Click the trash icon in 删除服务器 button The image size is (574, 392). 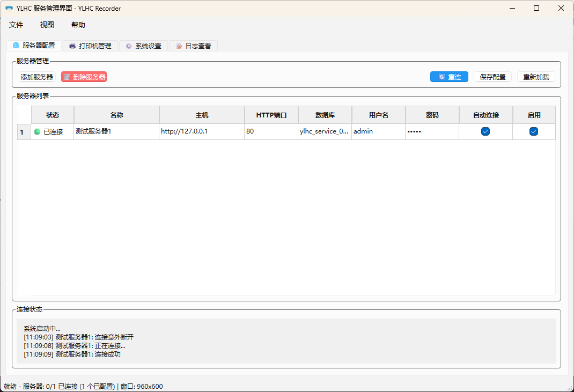click(x=67, y=77)
